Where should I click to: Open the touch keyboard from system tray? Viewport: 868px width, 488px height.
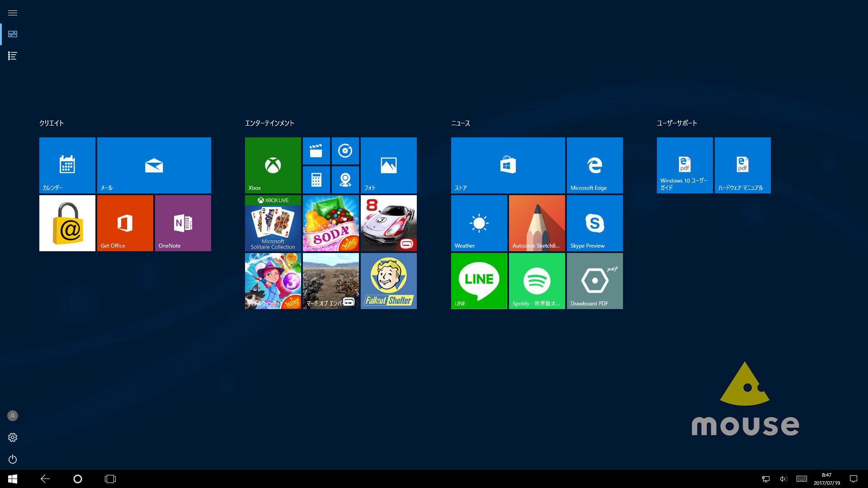[x=802, y=479]
